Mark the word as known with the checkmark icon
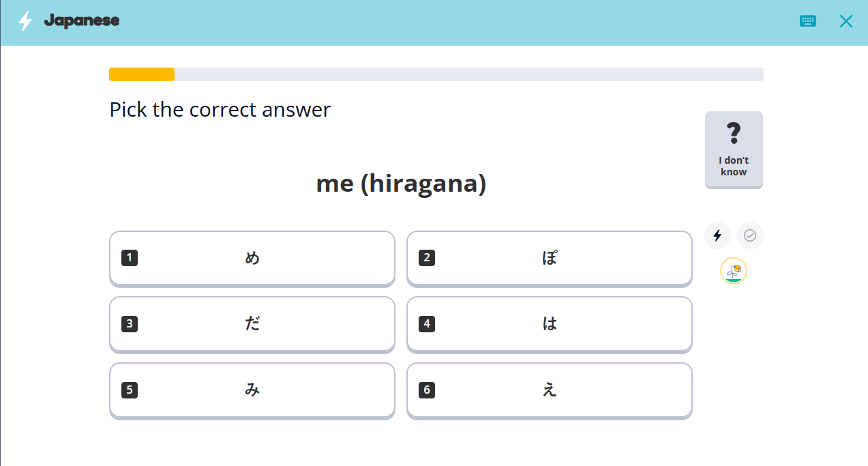Viewport: 868px width, 466px height. (750, 235)
